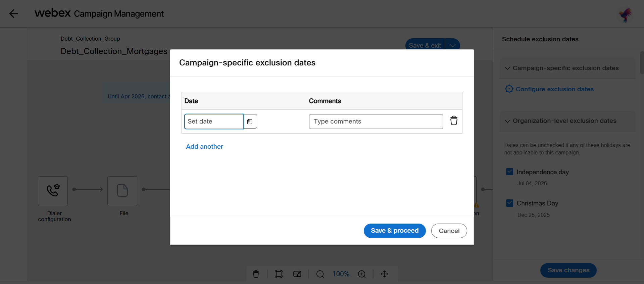The height and width of the screenshot is (284, 644).
Task: Click the fit-to-screen frame icon
Action: [x=279, y=274]
